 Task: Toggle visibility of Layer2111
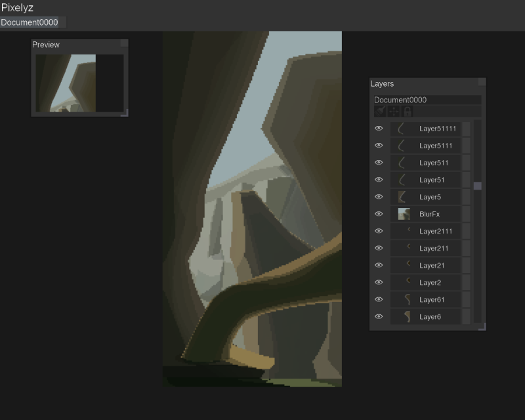[379, 231]
